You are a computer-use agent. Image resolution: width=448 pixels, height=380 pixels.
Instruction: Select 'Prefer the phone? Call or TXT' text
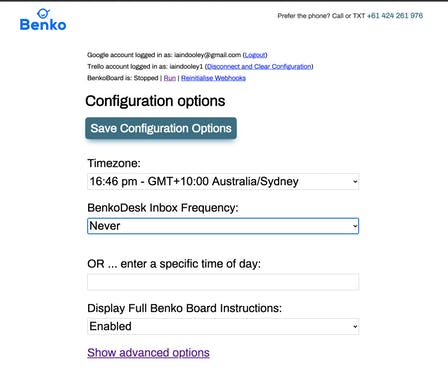coord(321,16)
